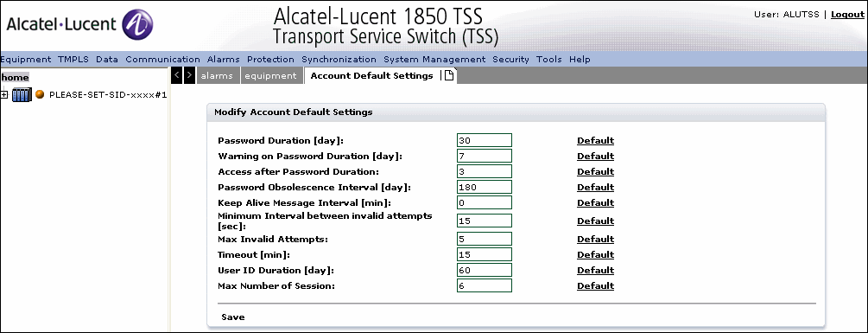Screen dimensions: 868x333
Task: Click Default for Keep Alive Message Interval
Action: point(596,202)
